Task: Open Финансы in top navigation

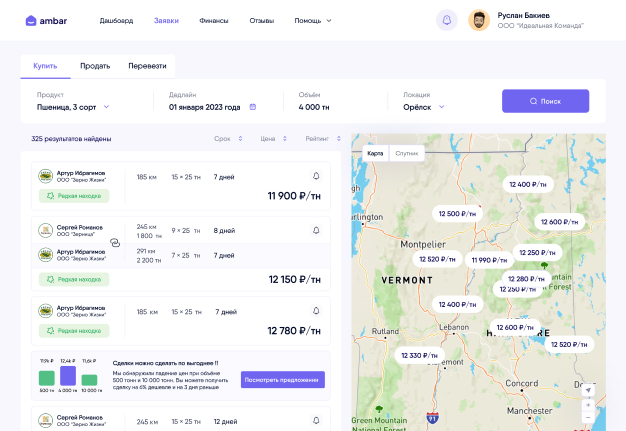Action: 213,20
